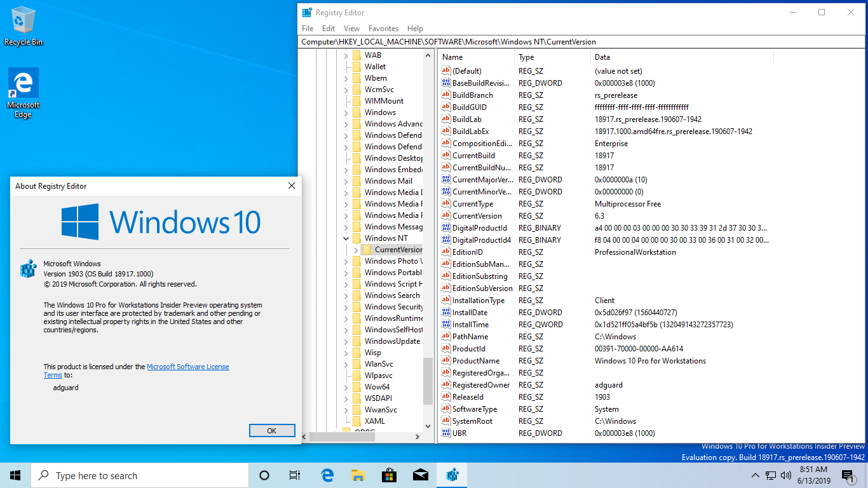The width and height of the screenshot is (868, 488).
Task: Click the XAML folder icon in tree
Action: click(x=357, y=421)
